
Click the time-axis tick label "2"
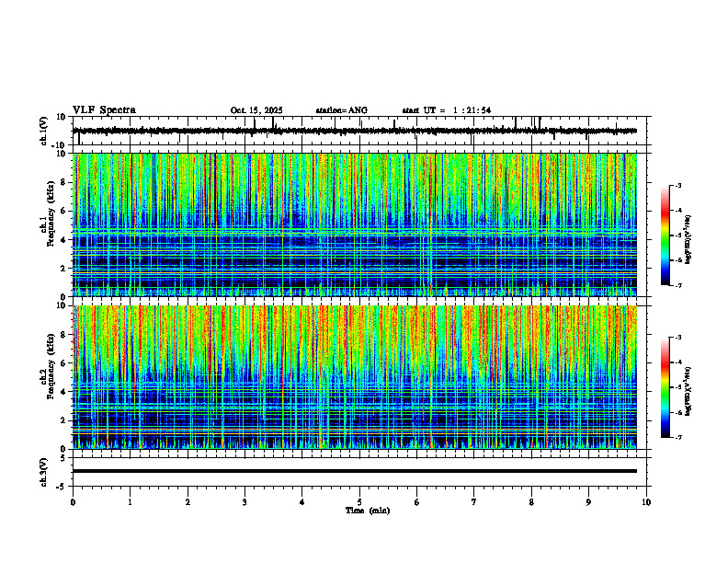tap(188, 502)
